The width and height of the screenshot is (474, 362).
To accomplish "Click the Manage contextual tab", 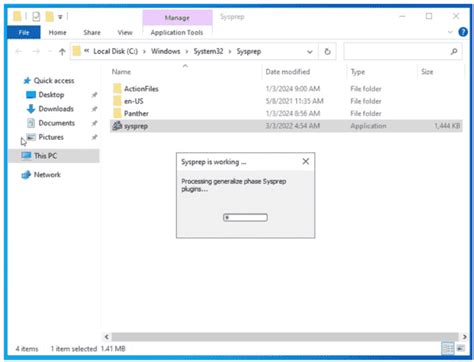I will 177,18.
